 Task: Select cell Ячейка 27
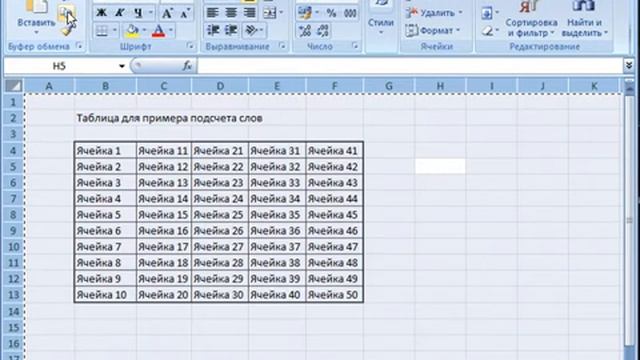click(220, 247)
